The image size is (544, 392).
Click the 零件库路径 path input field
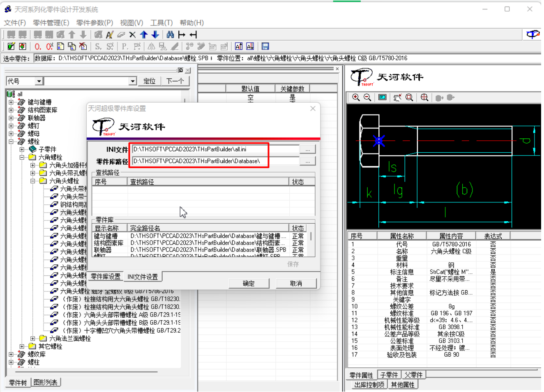215,161
